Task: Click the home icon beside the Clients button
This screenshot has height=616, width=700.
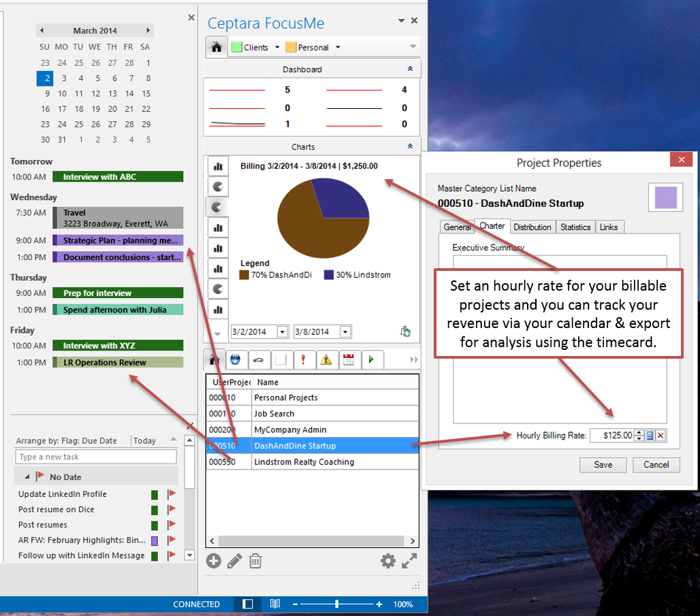Action: pos(217,47)
